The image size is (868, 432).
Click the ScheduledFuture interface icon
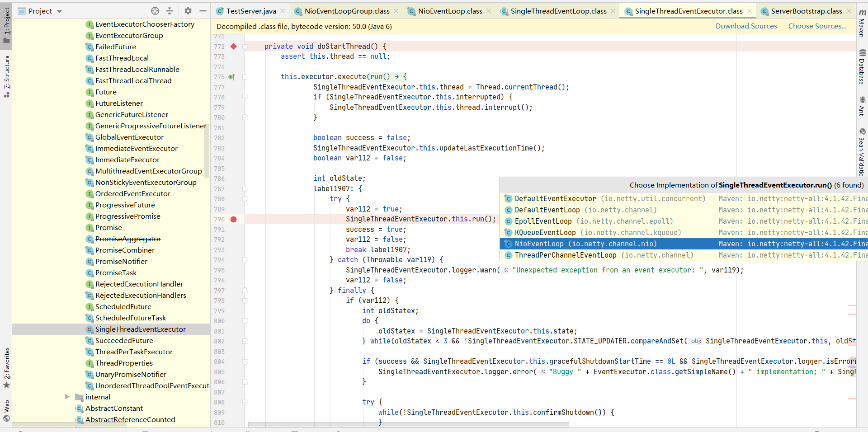tap(90, 306)
